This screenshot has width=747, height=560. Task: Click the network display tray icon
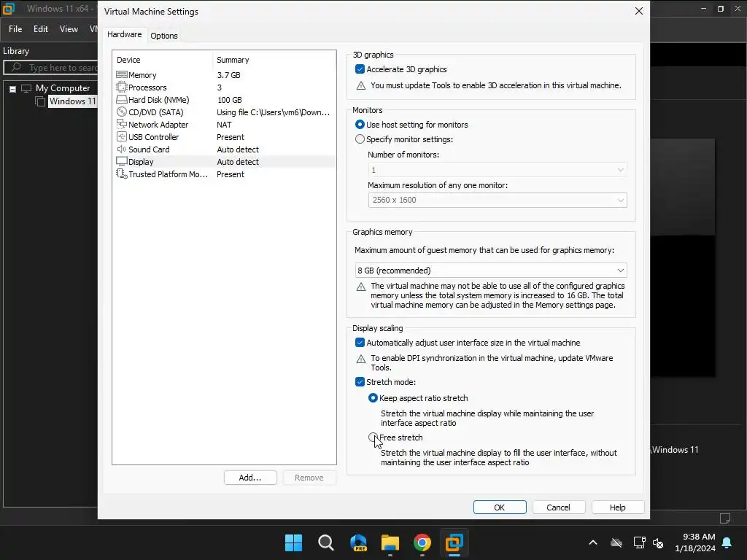[639, 542]
